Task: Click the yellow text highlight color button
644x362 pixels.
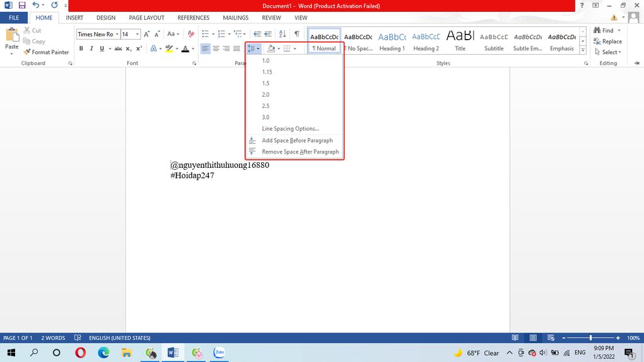Action: tap(169, 48)
